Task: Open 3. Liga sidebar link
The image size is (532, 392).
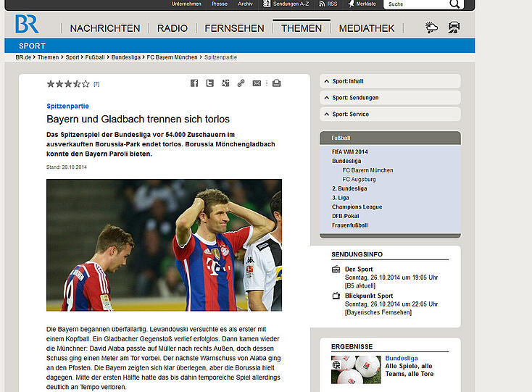Action: (x=341, y=197)
